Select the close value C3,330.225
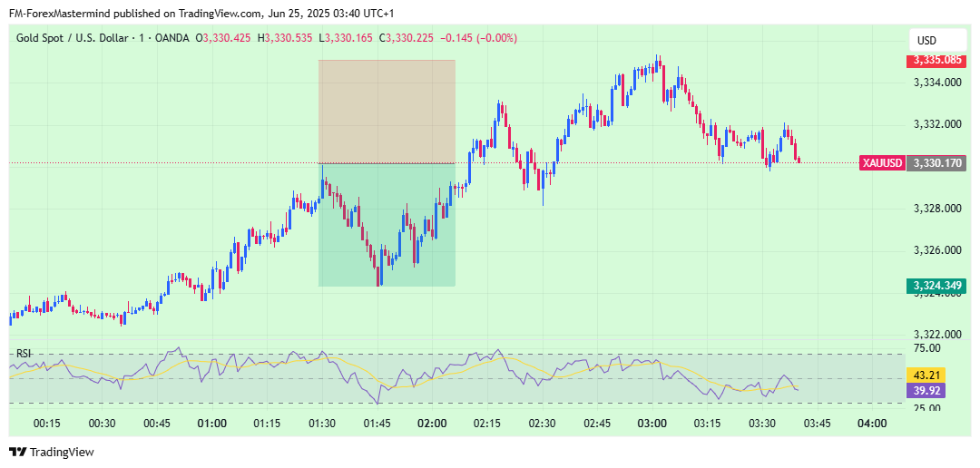980x468 pixels. (407, 38)
